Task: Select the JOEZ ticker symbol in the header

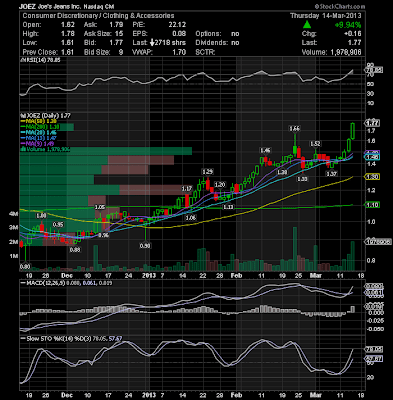Action: (27, 6)
